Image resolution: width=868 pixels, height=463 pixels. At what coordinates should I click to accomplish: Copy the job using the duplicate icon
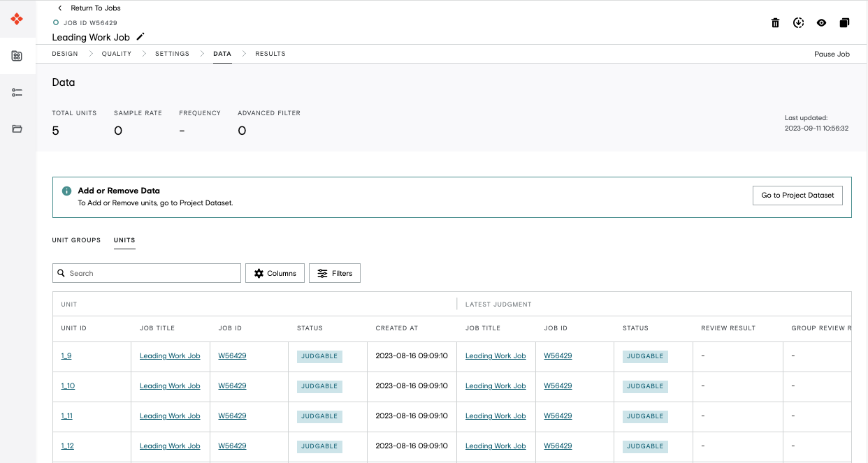point(844,22)
